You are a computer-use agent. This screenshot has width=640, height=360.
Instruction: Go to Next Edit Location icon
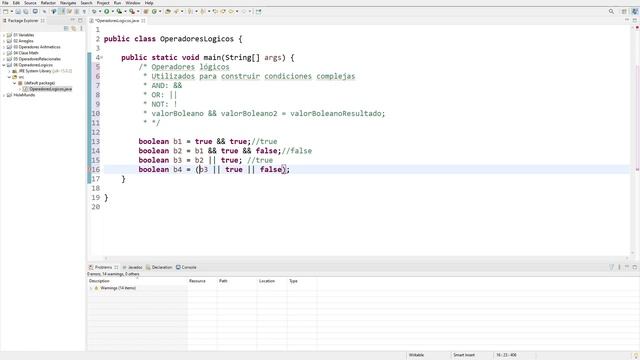pos(223,11)
